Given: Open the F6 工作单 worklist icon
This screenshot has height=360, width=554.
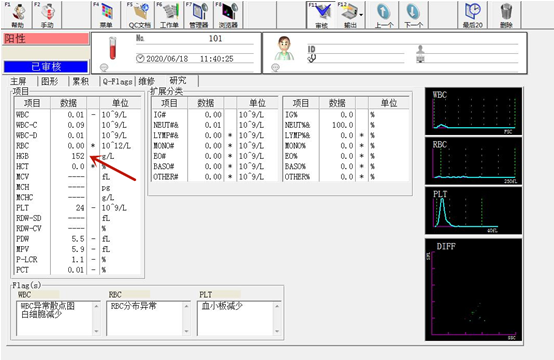Looking at the screenshot, I should click(x=170, y=15).
